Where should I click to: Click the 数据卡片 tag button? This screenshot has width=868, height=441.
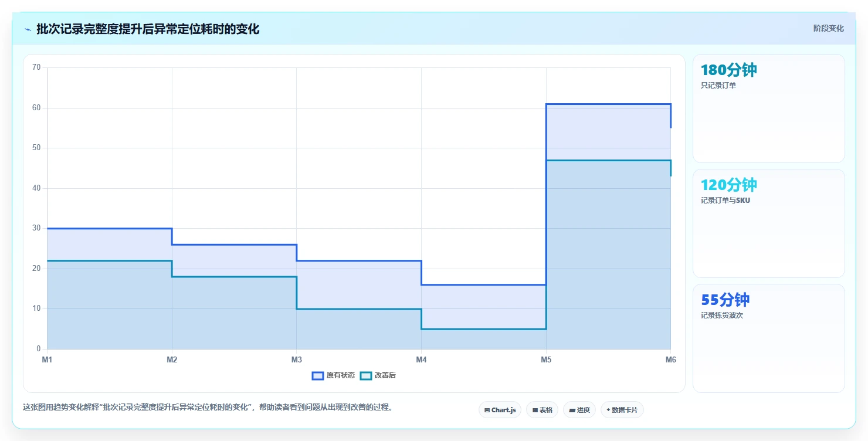[x=622, y=410]
